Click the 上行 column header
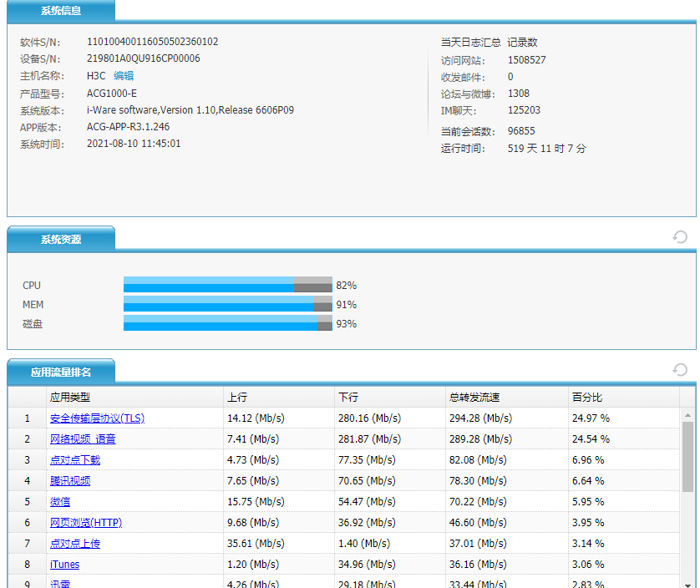The width and height of the screenshot is (700, 588). (278, 398)
